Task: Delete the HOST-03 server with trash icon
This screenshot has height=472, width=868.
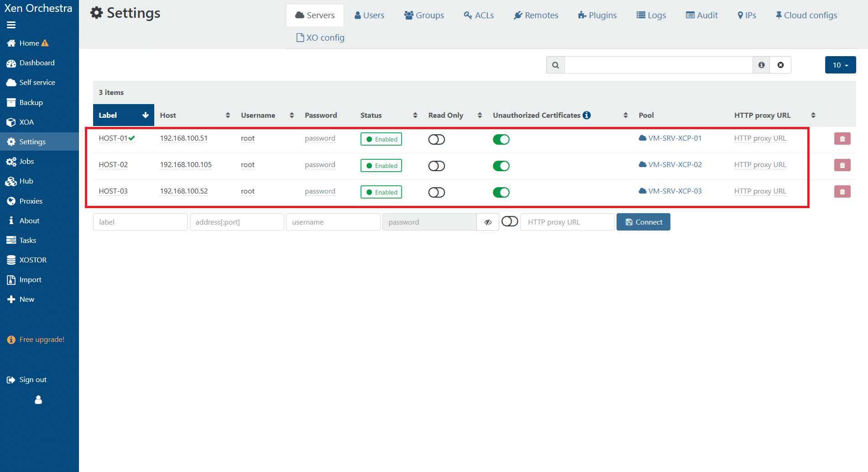Action: [x=842, y=192]
